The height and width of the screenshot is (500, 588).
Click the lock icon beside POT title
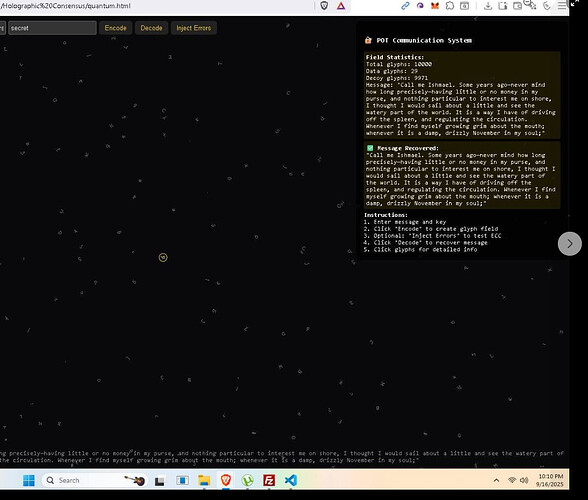(368, 40)
